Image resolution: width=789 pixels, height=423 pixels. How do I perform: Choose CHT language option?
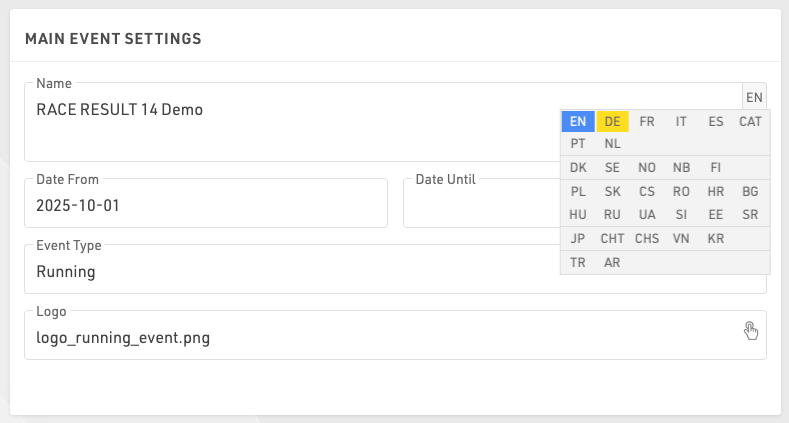click(x=613, y=239)
